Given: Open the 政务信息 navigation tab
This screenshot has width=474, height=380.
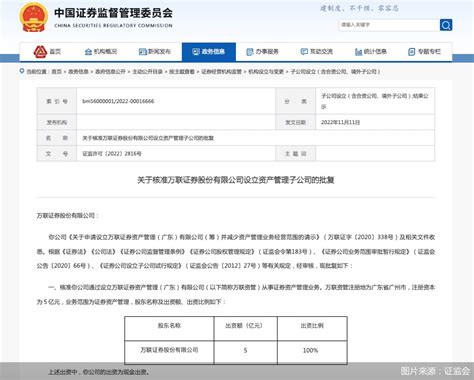Looking at the screenshot, I should point(209,52).
